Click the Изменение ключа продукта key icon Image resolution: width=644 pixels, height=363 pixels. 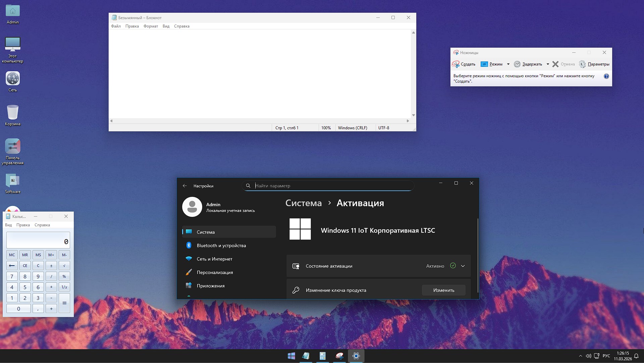(x=296, y=290)
